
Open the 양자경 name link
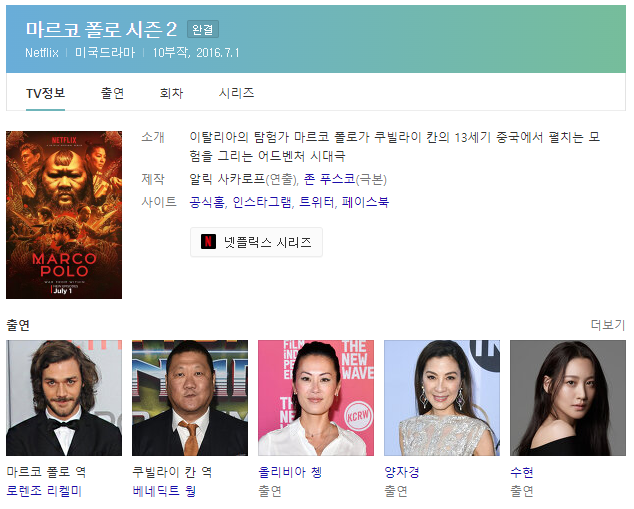coord(402,472)
